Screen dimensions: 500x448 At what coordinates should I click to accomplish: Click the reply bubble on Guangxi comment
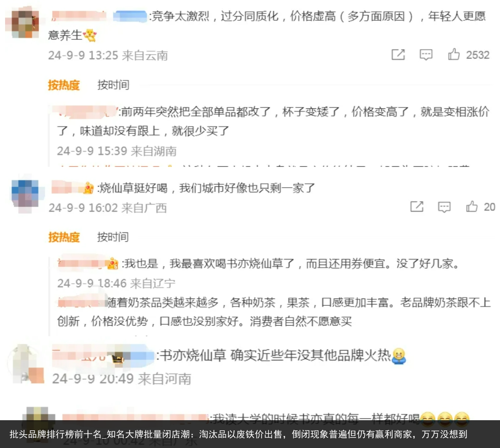click(444, 207)
